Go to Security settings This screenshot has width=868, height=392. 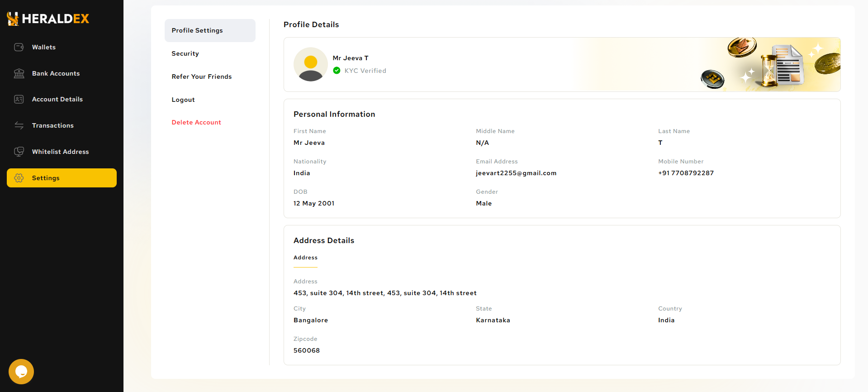[185, 53]
